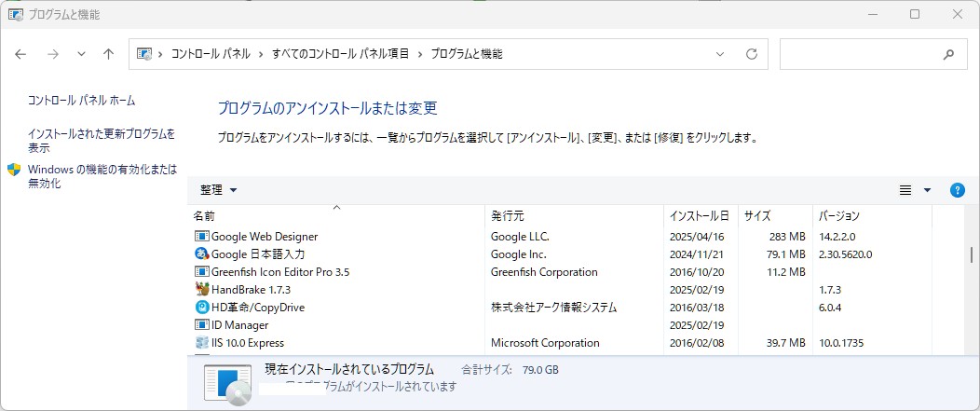Click version 2.30.5620.0 cell
Screen dimensions: 980x411
845,254
